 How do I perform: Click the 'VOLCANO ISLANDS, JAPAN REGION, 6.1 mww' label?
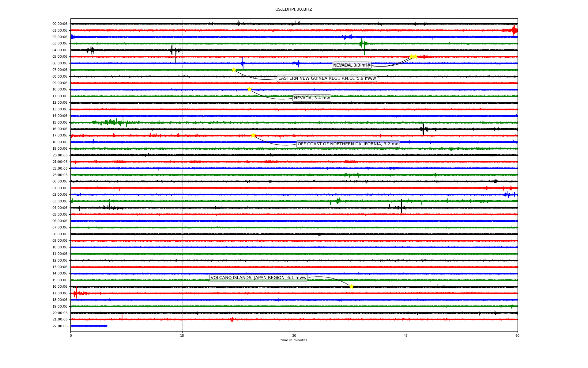click(258, 278)
